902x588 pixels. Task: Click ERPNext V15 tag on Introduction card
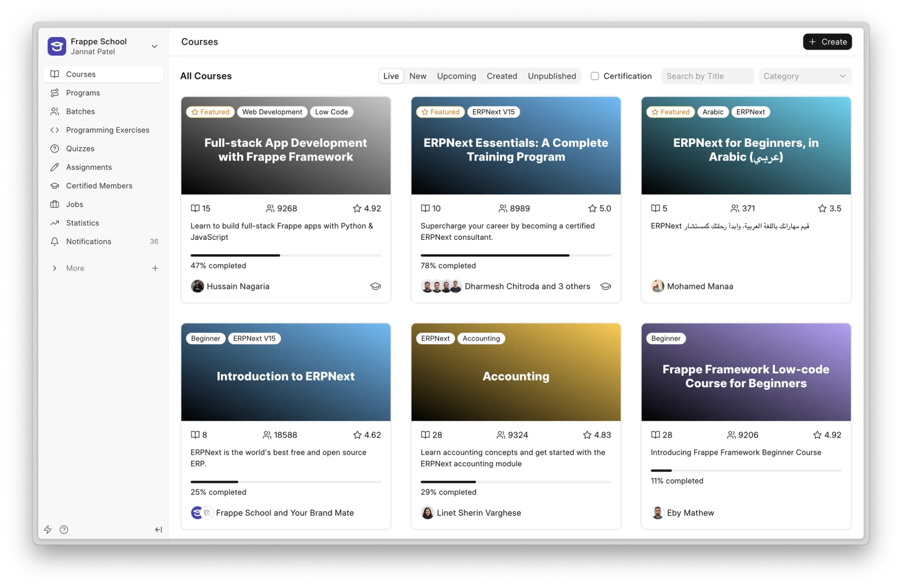click(x=254, y=338)
